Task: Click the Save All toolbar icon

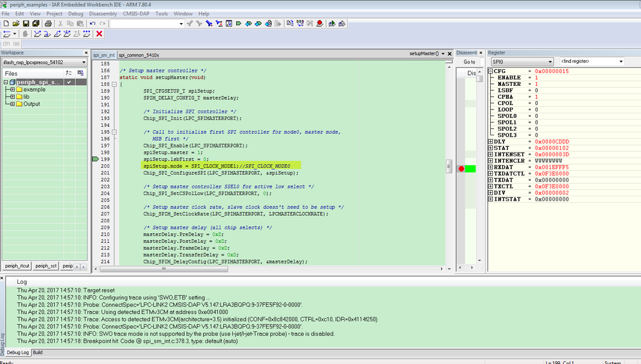Action: (x=36, y=24)
